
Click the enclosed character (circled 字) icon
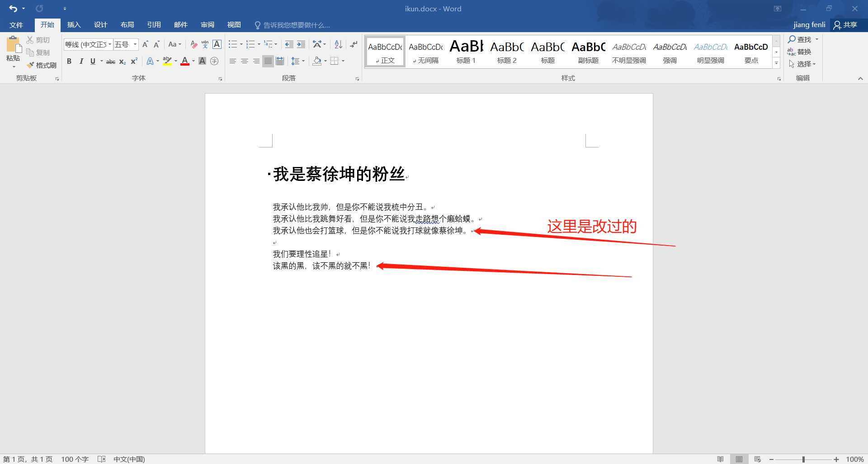214,61
